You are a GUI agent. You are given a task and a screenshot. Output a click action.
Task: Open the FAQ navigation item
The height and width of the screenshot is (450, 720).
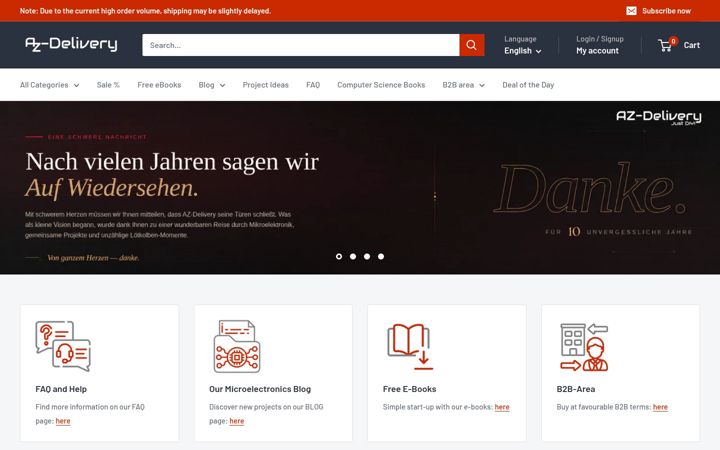pyautogui.click(x=313, y=85)
